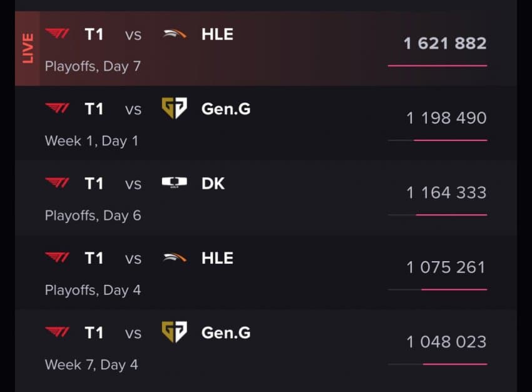Select Playoffs, Day 6 label
532x392 pixels.
tap(93, 215)
